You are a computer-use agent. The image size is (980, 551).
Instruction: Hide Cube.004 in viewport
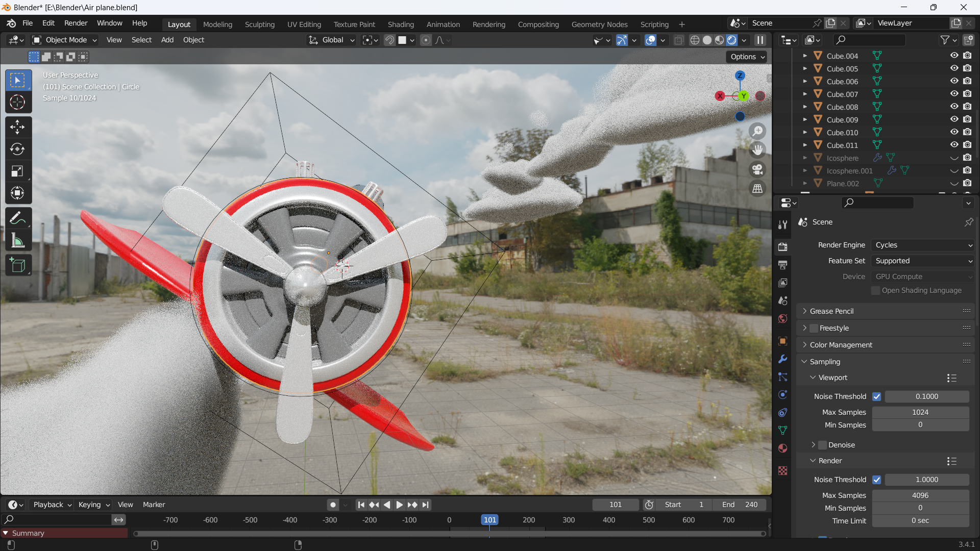(954, 56)
